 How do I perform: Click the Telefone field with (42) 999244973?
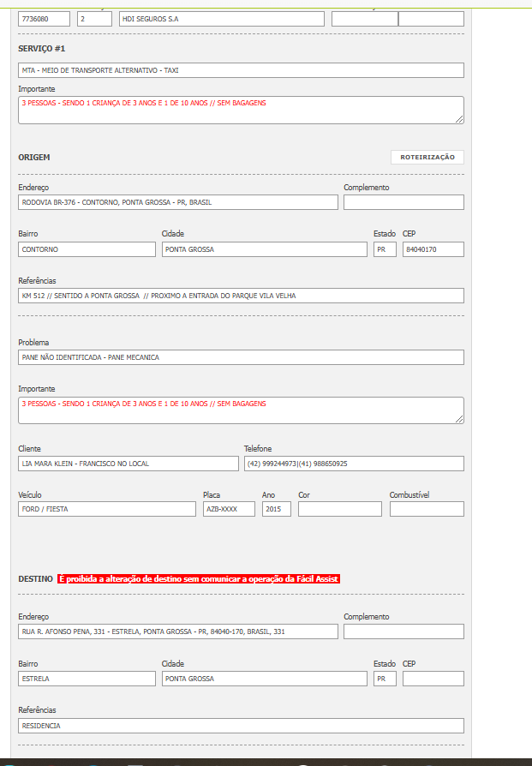point(354,464)
